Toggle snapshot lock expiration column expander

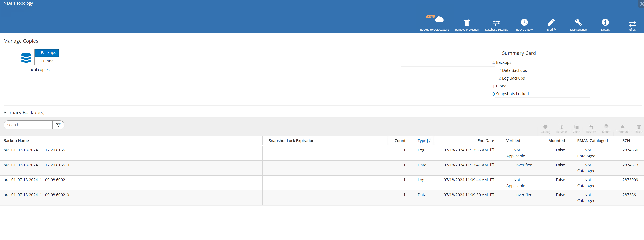(x=386, y=141)
